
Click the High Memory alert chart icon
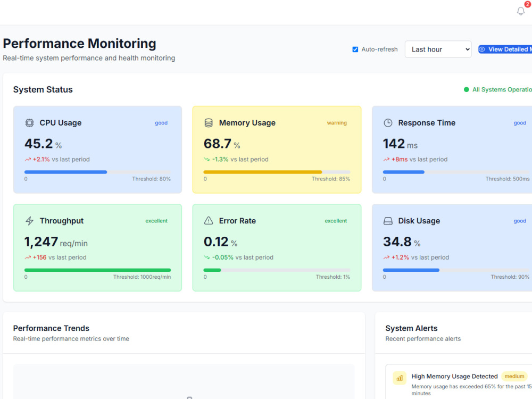400,378
